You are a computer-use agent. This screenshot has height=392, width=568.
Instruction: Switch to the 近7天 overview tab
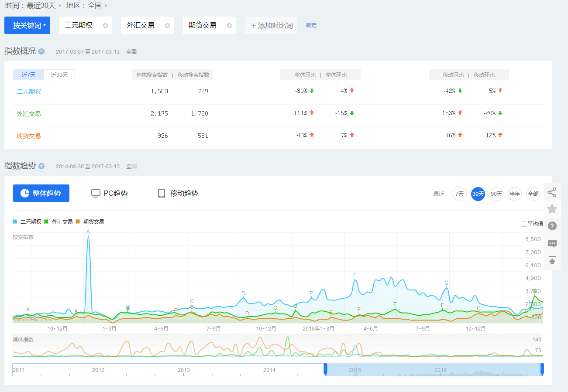(29, 75)
